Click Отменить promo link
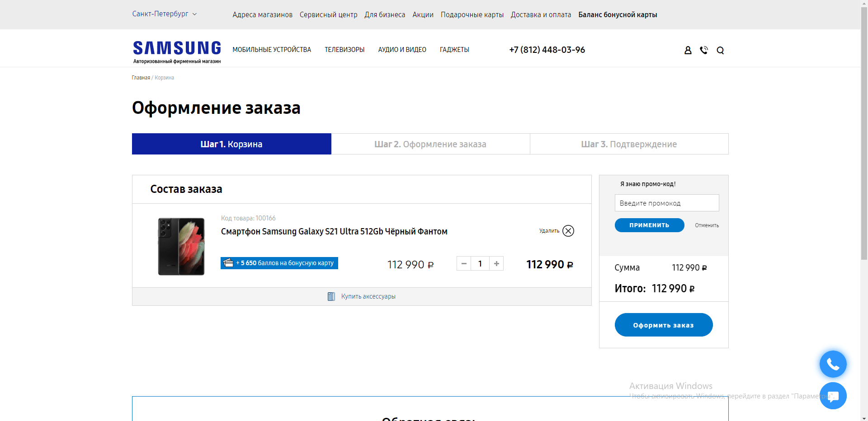The width and height of the screenshot is (868, 421). 707,225
